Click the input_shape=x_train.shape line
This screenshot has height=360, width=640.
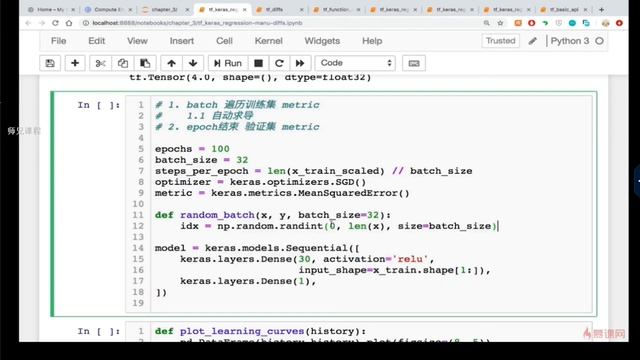tap(394, 270)
